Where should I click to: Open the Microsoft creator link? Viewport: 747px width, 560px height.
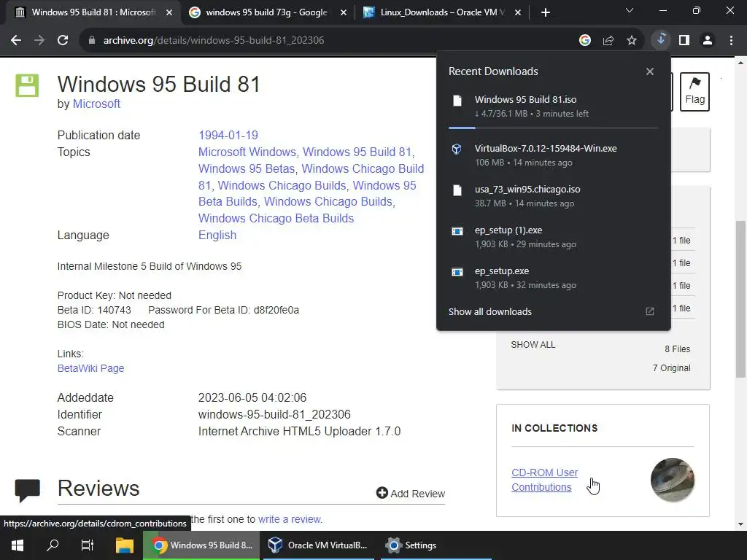(96, 104)
